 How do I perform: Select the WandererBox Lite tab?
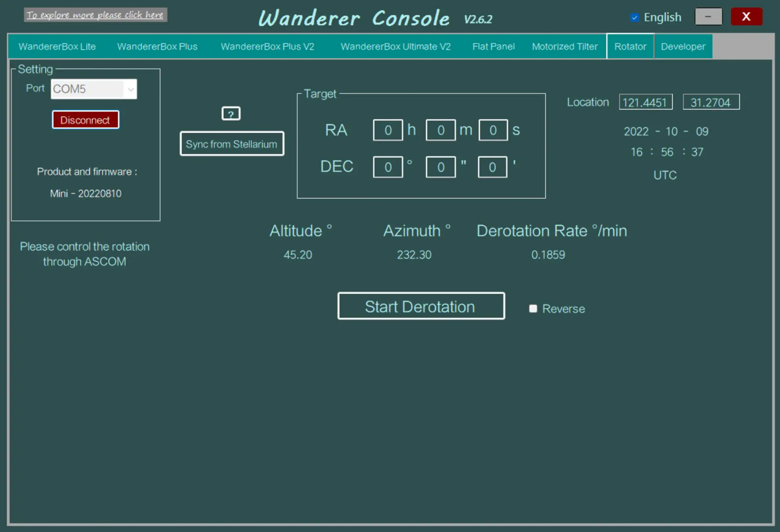pyautogui.click(x=57, y=46)
